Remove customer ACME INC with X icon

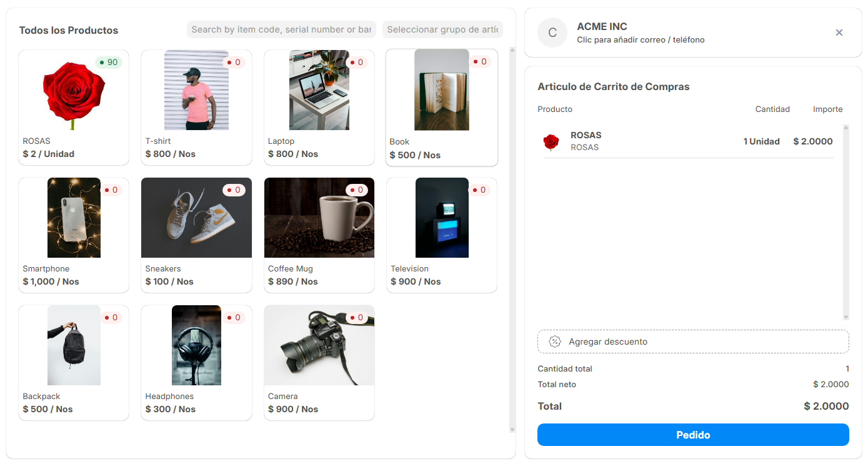839,33
